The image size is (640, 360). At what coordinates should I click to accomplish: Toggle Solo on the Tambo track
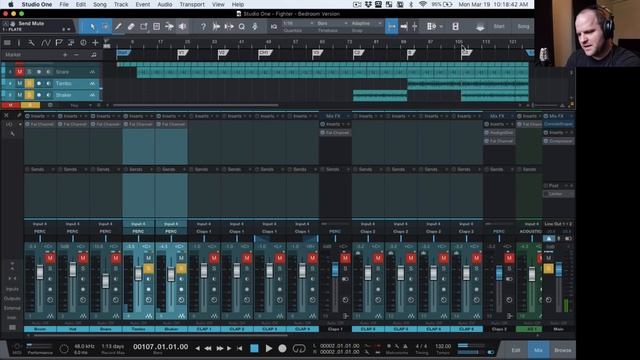pos(29,83)
